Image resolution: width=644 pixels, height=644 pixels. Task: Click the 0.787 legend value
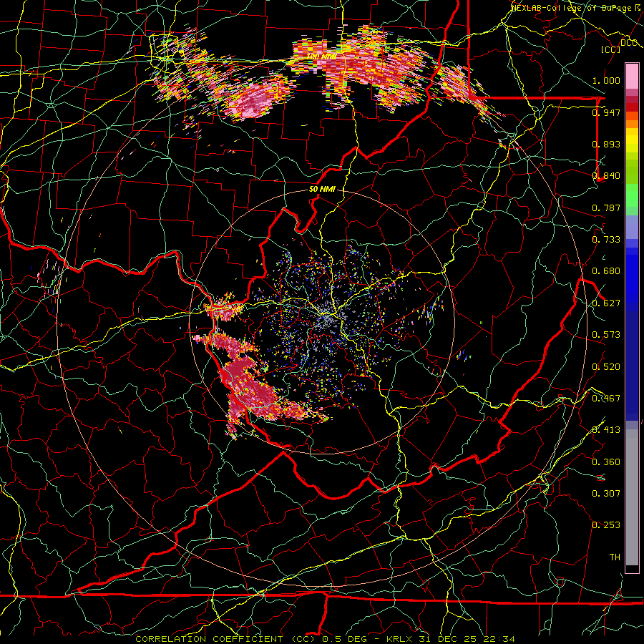(606, 208)
